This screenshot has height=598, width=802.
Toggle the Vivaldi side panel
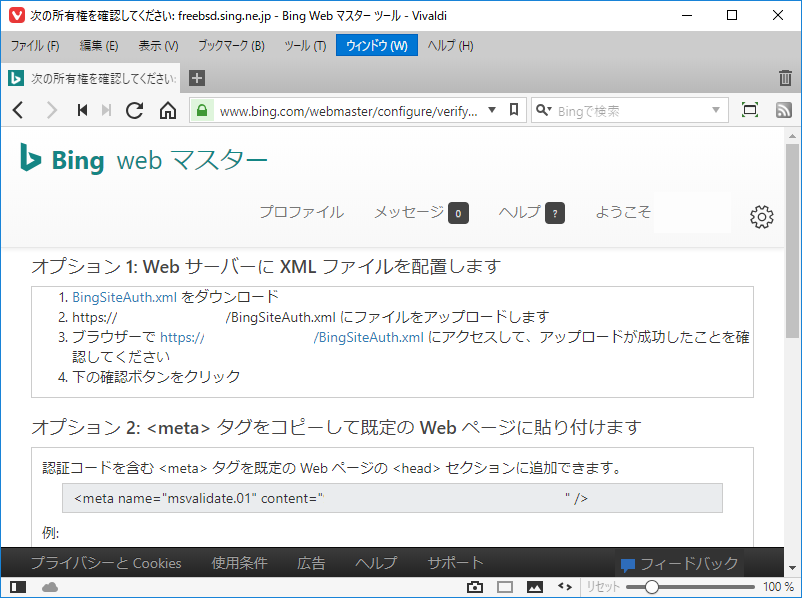tap(18, 587)
